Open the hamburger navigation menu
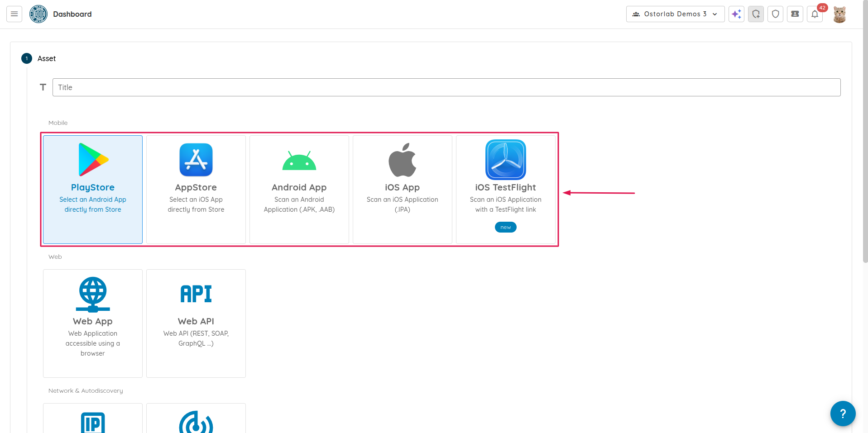This screenshot has width=868, height=433. click(14, 14)
